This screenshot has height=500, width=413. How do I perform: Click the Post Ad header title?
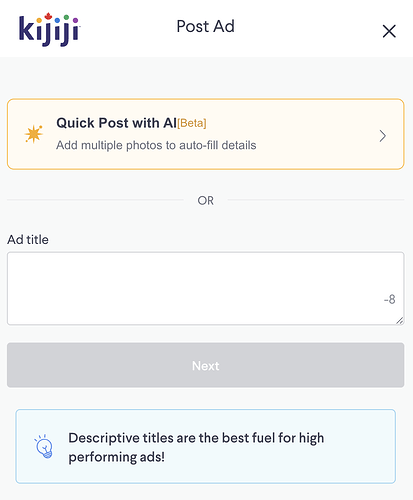tap(206, 26)
